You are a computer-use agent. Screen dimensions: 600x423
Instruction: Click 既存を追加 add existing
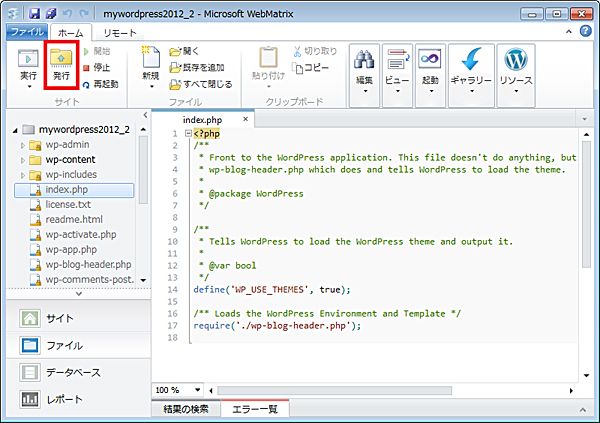(x=197, y=68)
